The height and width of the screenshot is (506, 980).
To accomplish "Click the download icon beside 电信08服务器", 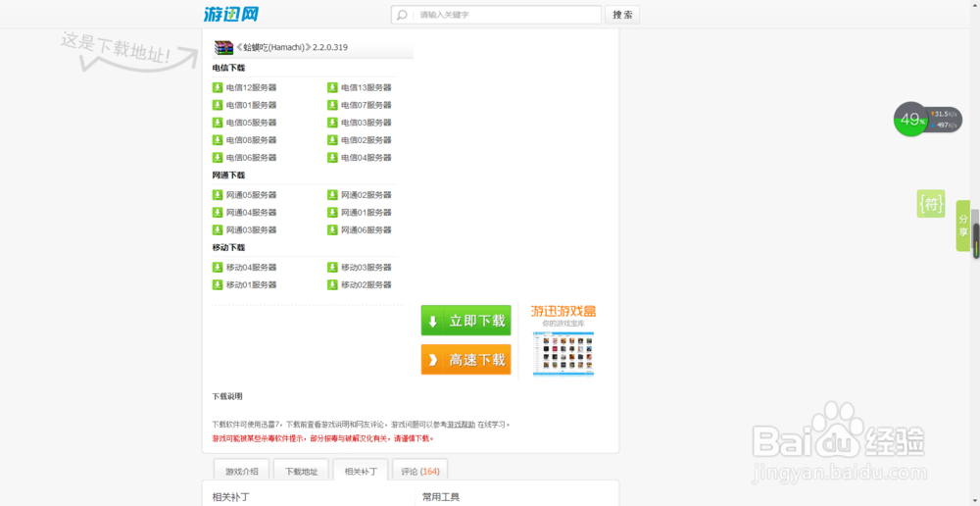I will 218,140.
